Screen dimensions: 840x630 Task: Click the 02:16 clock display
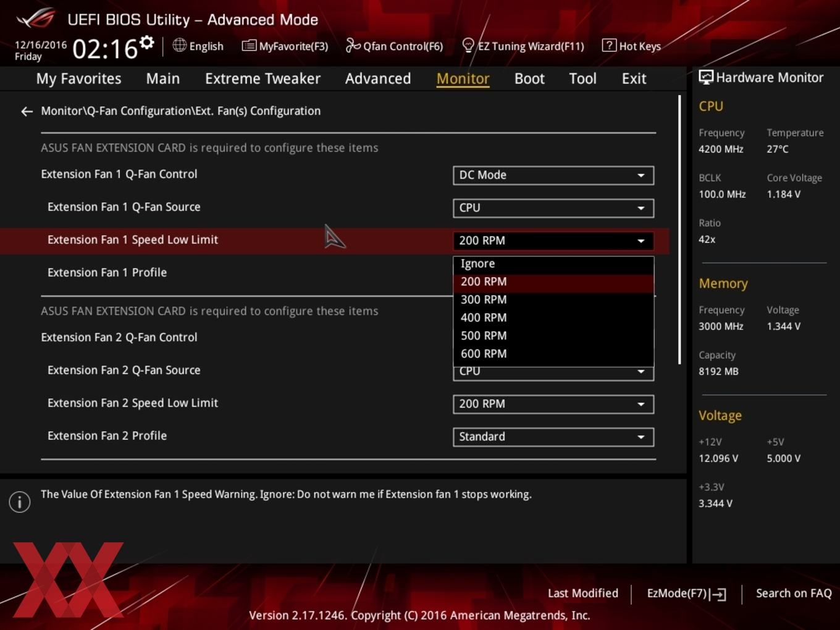(105, 49)
